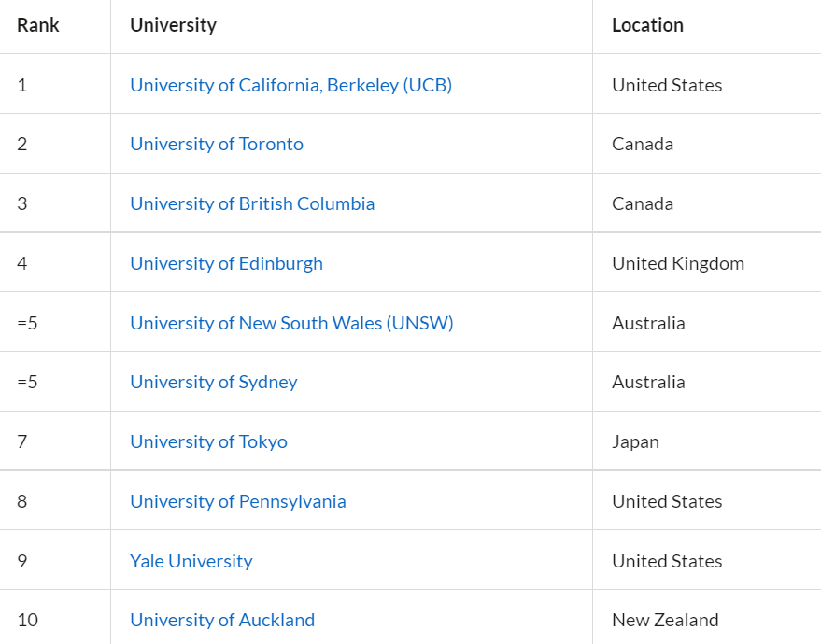Click the University column header
The image size is (821, 644).
174,25
